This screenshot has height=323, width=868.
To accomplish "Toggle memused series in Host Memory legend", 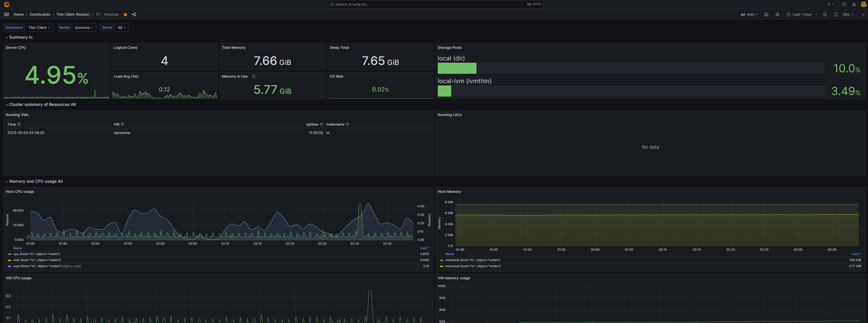I will (472, 266).
